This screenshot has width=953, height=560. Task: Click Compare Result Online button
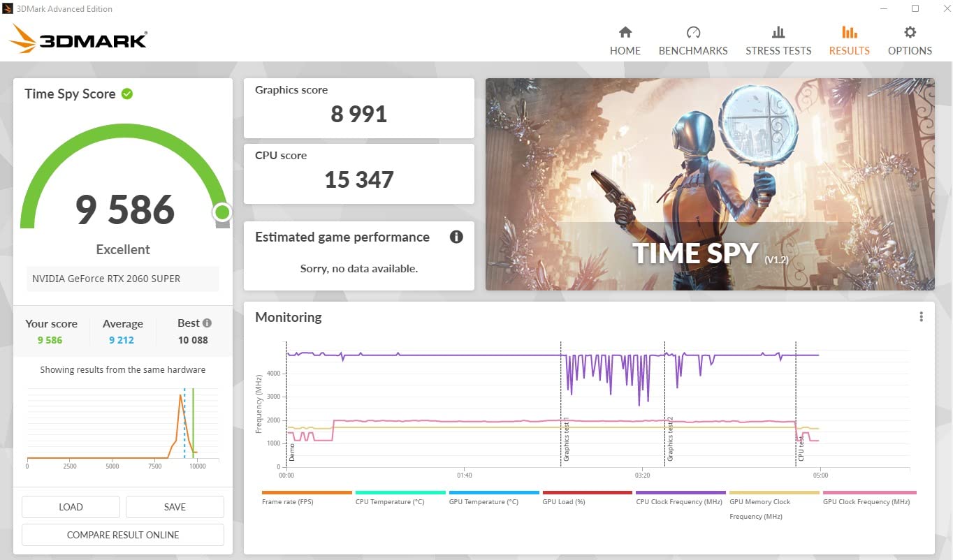tap(123, 535)
